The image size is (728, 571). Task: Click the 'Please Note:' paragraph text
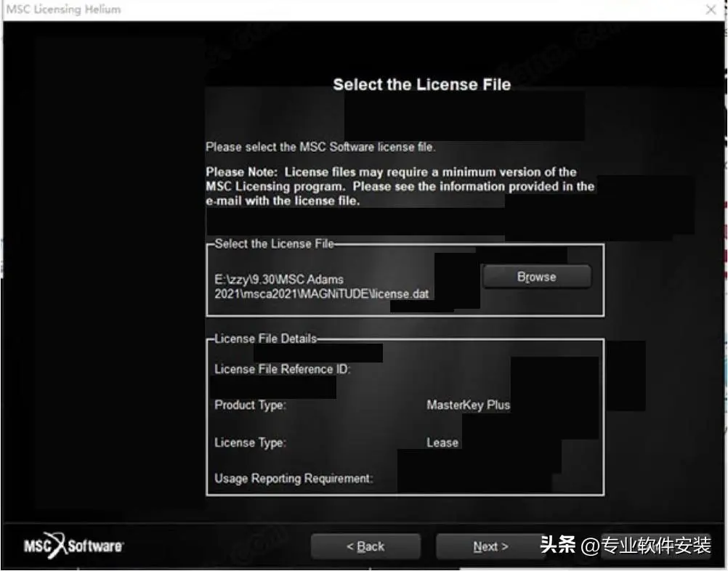pyautogui.click(x=400, y=186)
